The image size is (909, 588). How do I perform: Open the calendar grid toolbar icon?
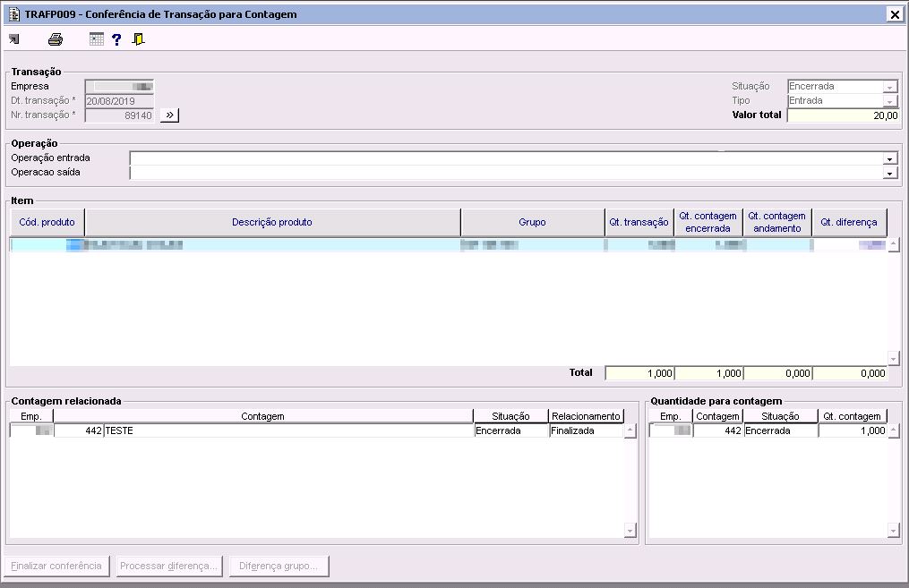point(96,39)
